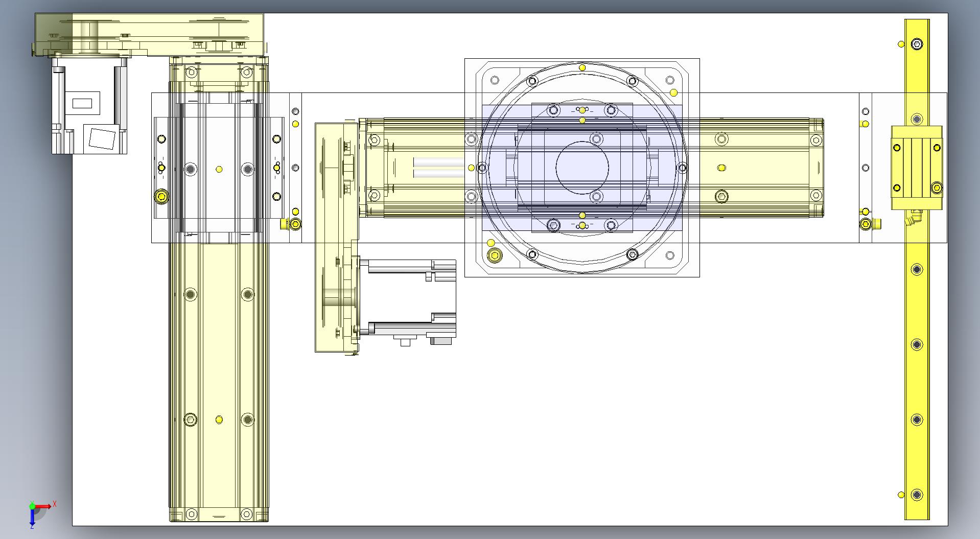Pick the yellow guide rail's top mounting screw

[x=917, y=44]
